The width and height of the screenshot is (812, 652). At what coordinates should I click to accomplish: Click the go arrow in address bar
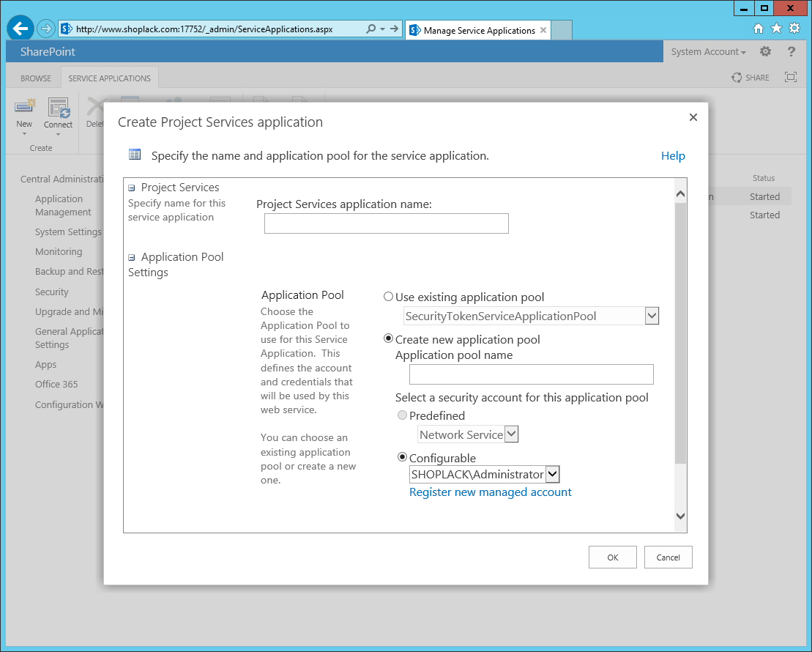(x=394, y=29)
